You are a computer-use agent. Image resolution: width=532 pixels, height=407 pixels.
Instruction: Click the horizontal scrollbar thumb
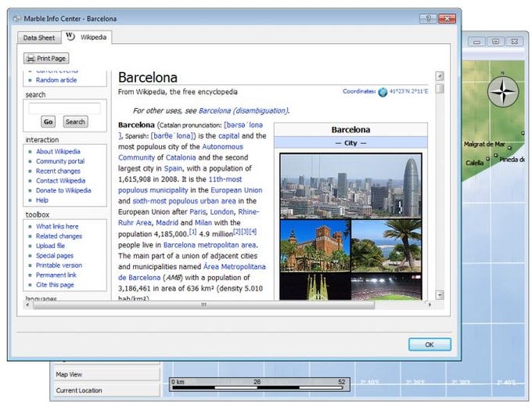point(203,304)
